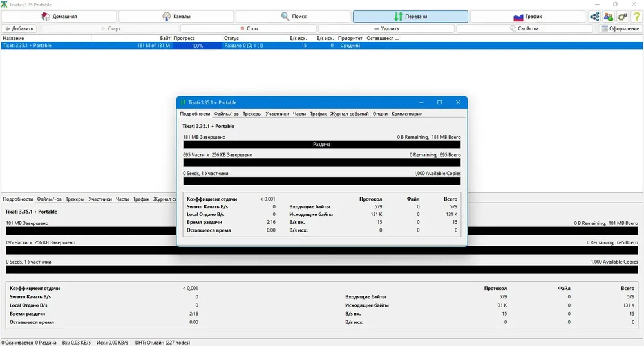
Task: Open the Трафик bandwidth chart view
Action: point(527,17)
